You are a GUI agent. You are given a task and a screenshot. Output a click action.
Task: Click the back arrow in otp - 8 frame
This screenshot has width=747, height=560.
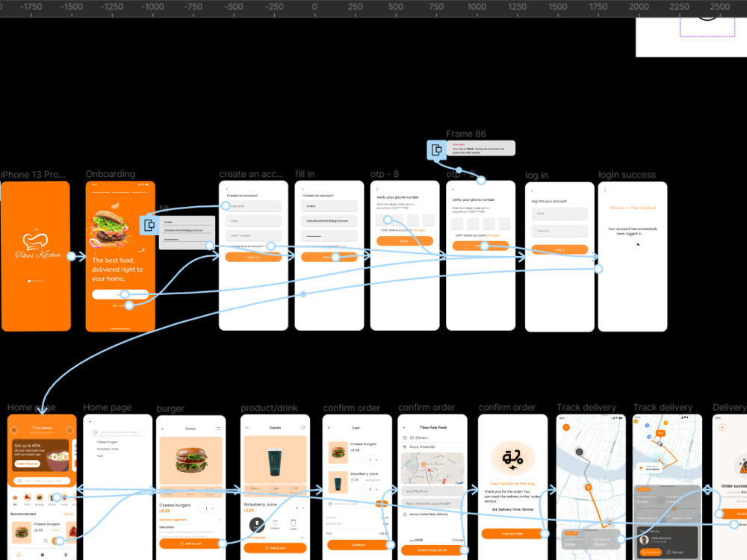coord(377,189)
